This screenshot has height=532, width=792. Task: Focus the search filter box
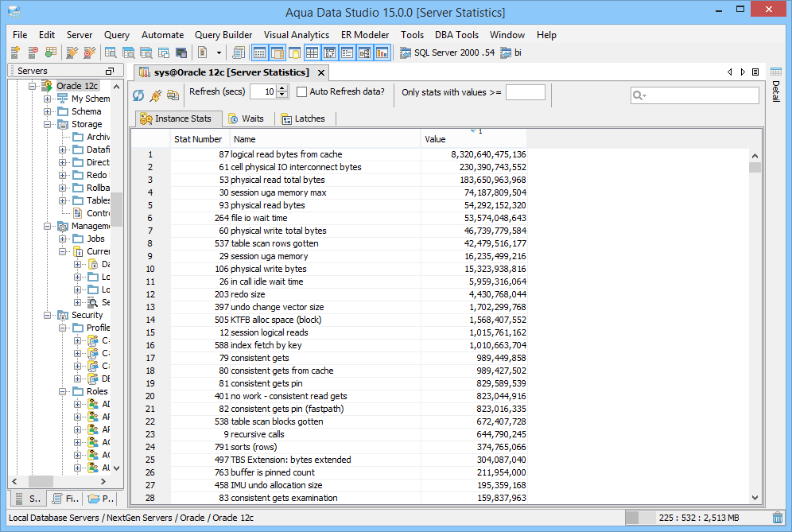[x=694, y=95]
